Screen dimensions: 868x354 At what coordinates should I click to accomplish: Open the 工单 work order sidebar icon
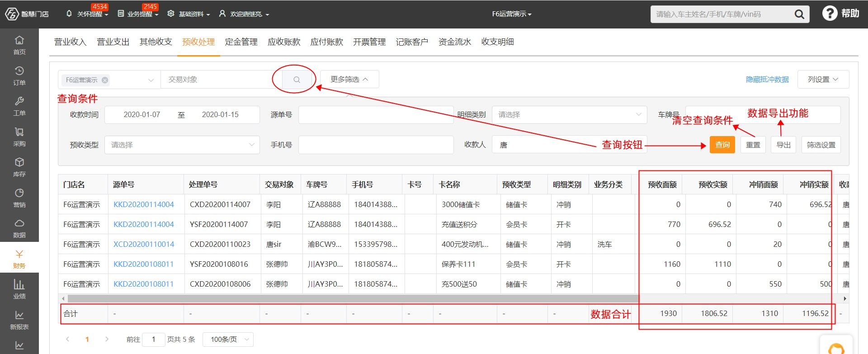click(x=19, y=106)
